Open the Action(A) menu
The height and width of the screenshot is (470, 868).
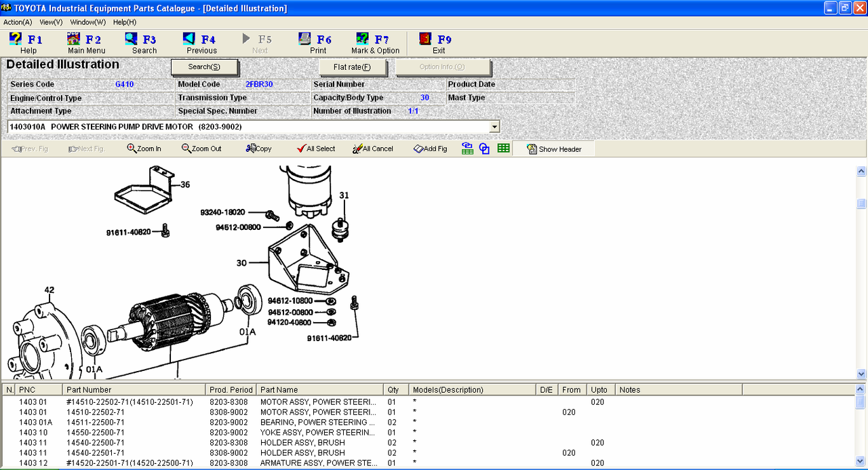[x=18, y=22]
